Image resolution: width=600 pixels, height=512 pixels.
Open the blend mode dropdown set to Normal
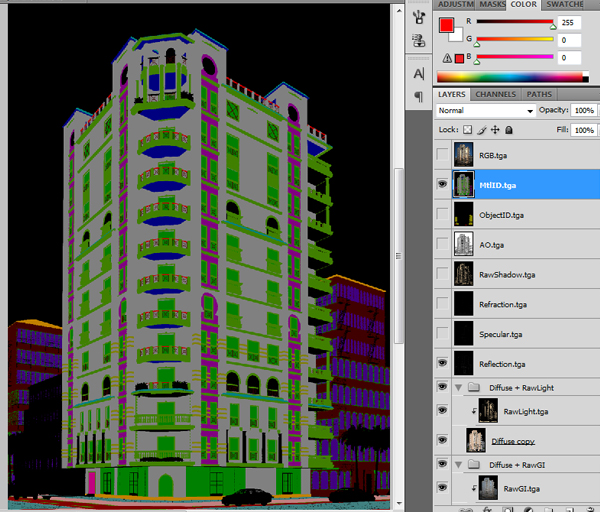pyautogui.click(x=485, y=110)
